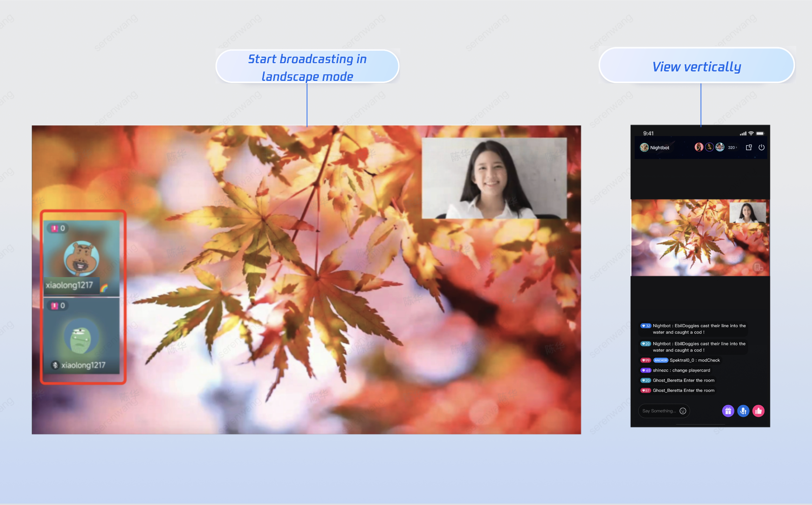
Task: Click the View vertically label
Action: 697,66
